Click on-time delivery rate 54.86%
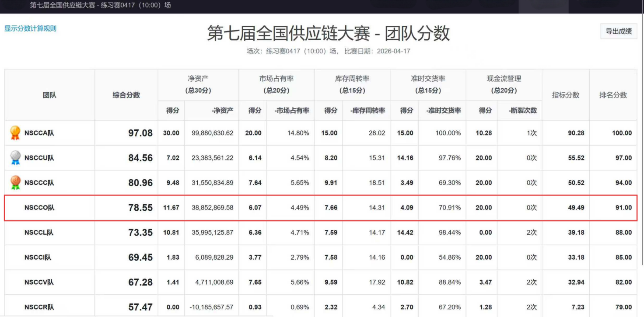This screenshot has width=644, height=317. [x=450, y=258]
